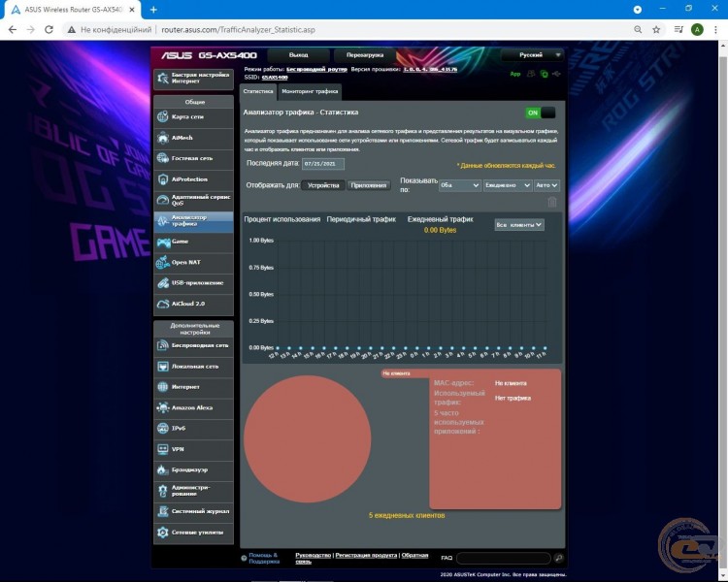Open the Беспроводной роутер mode link

tap(316, 69)
